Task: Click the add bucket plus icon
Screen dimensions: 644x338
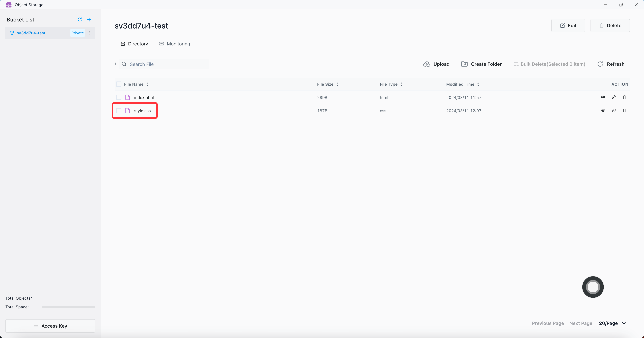Action: pos(89,19)
